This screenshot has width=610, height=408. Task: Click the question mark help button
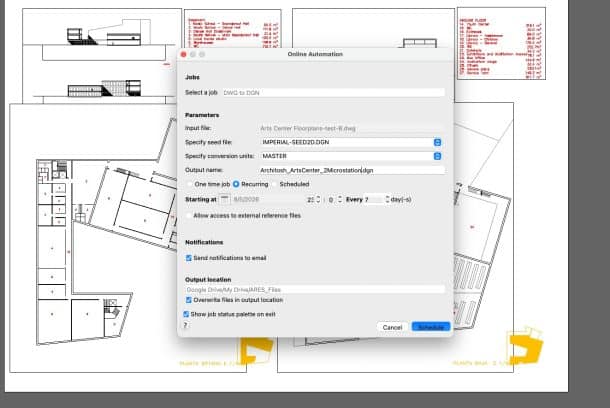point(186,325)
